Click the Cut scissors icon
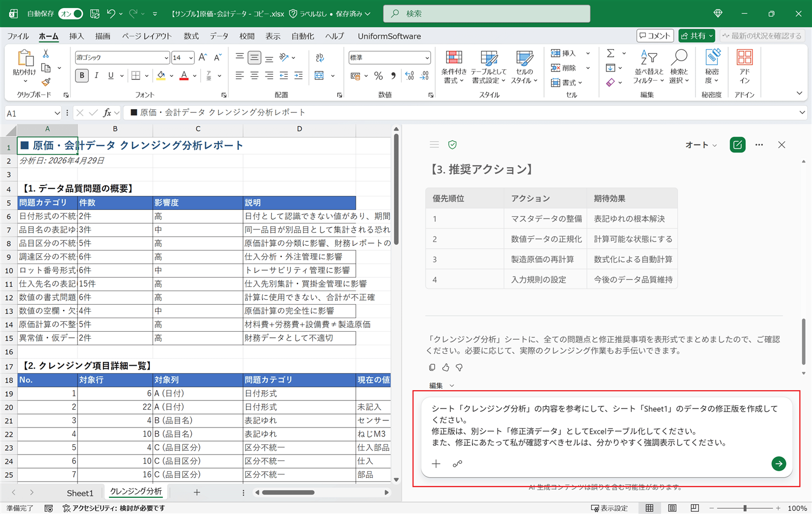This screenshot has width=812, height=514. [46, 54]
